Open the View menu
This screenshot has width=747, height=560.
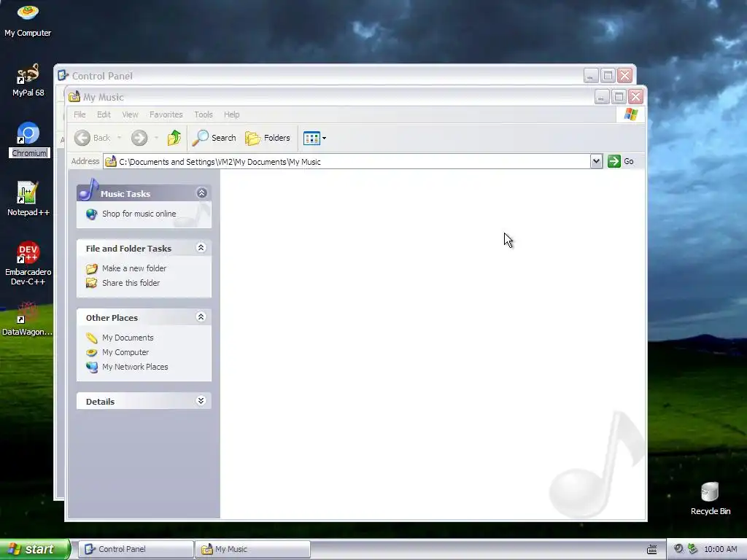tap(130, 114)
